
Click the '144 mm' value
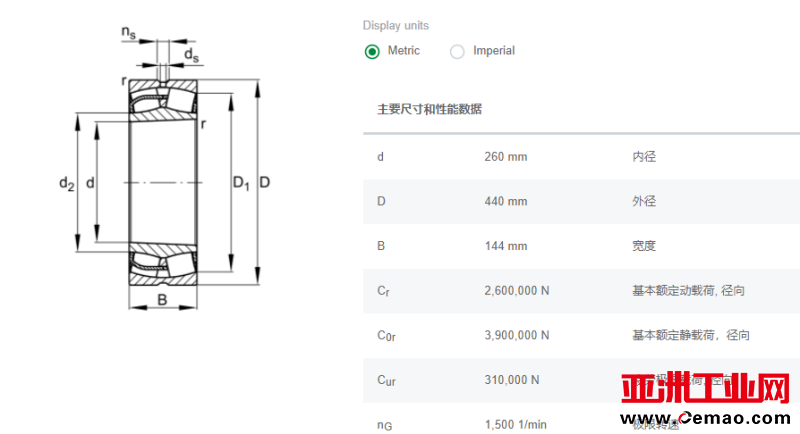[x=506, y=246]
